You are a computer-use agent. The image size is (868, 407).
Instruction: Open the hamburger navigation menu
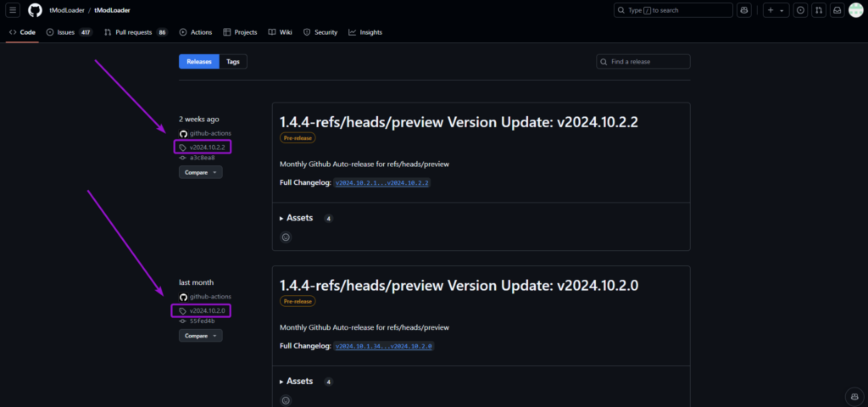14,10
